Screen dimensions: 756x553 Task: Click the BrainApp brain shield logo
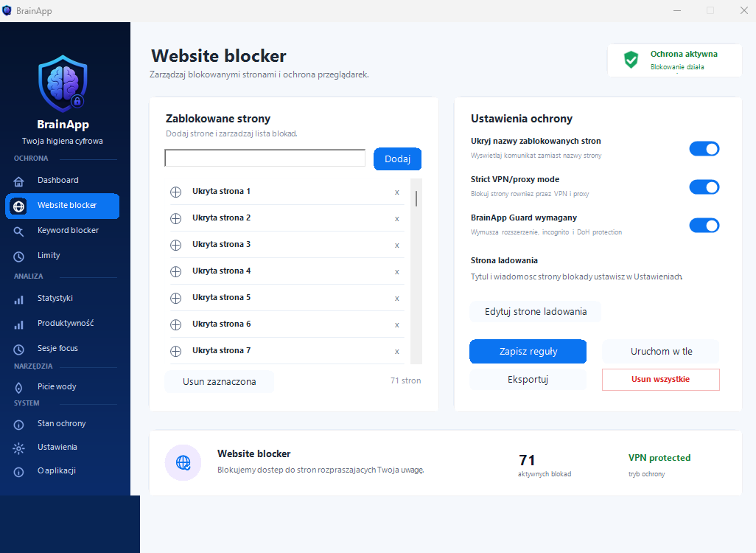[63, 83]
